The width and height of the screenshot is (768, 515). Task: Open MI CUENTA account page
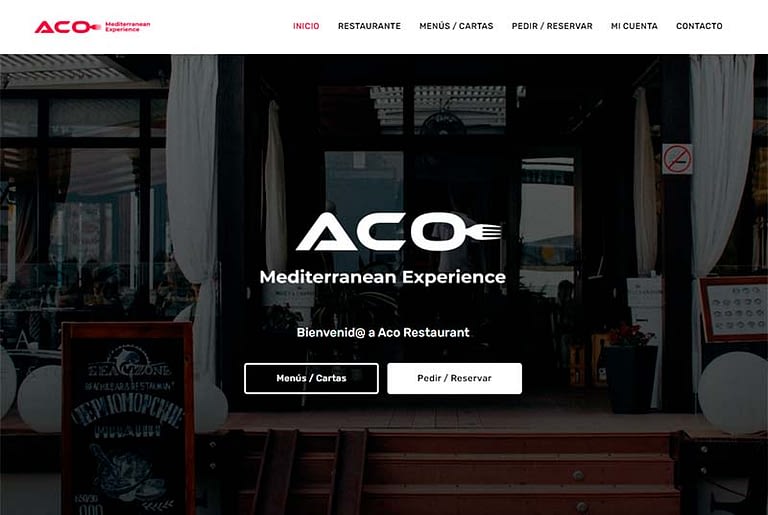click(634, 26)
